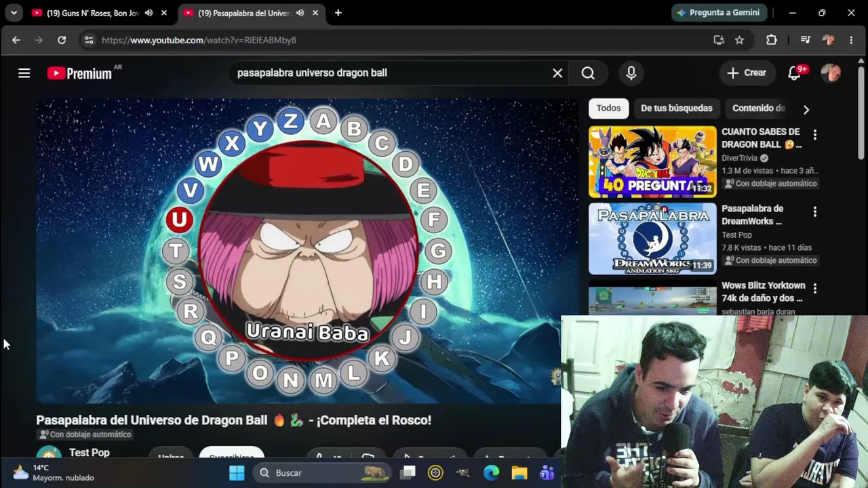The image size is (868, 488).
Task: Go to YouTube Premium home logo
Action: point(79,73)
